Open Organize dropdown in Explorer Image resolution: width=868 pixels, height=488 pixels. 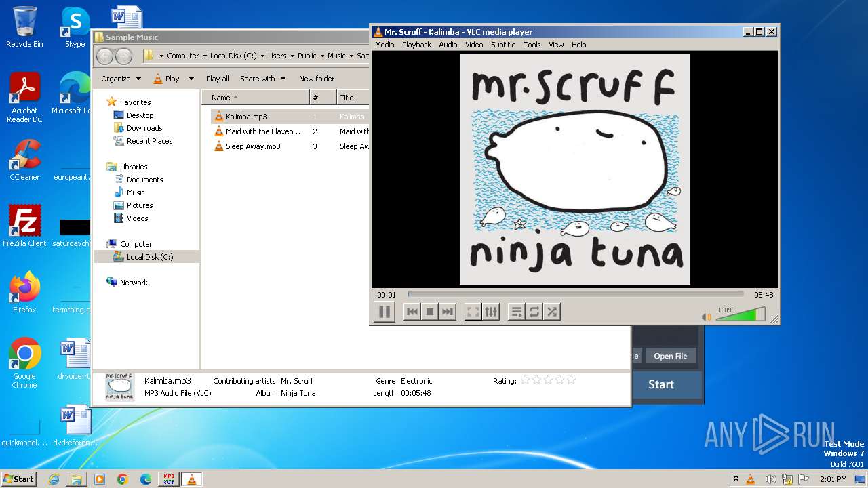pyautogui.click(x=121, y=79)
